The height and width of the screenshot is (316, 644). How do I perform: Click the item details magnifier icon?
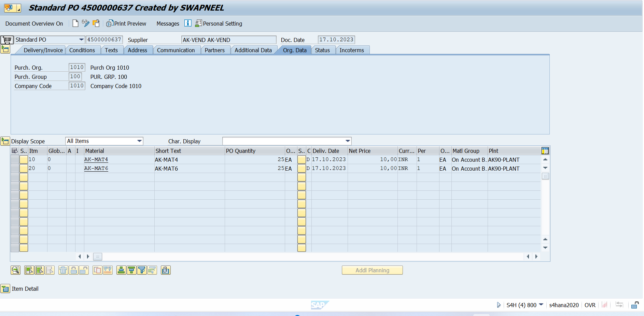coord(15,270)
